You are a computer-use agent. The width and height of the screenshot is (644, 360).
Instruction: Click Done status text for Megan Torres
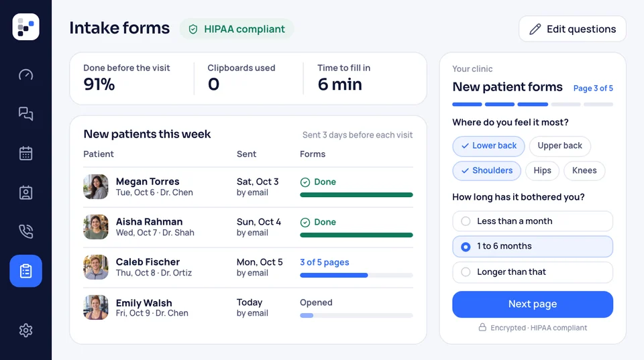[x=325, y=182]
